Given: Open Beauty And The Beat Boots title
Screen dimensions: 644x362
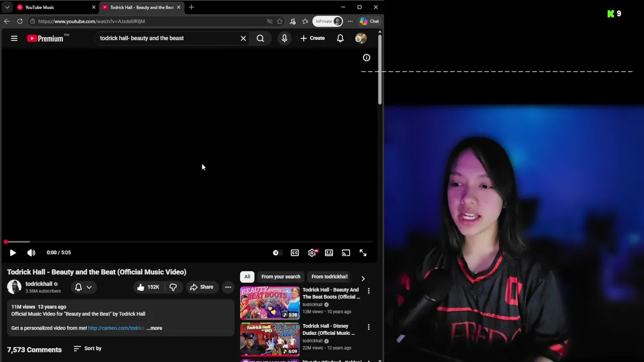Looking at the screenshot, I should click(x=331, y=293).
